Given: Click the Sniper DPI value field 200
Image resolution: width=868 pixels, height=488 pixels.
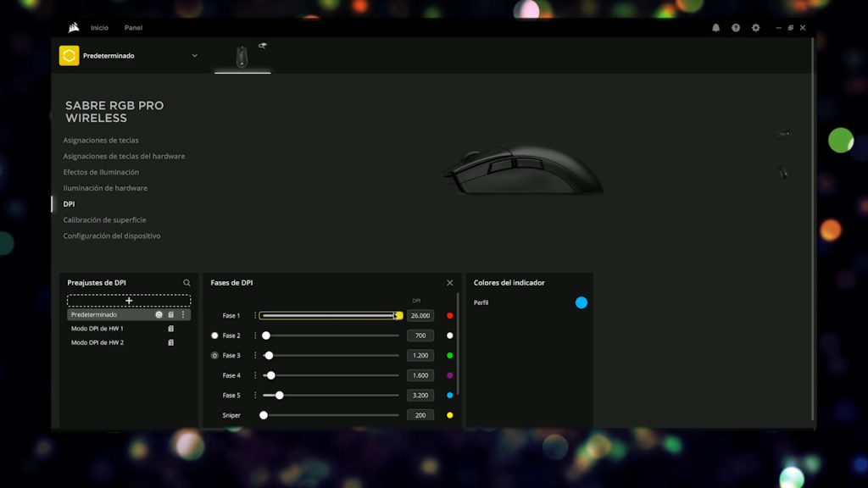Looking at the screenshot, I should coord(420,415).
